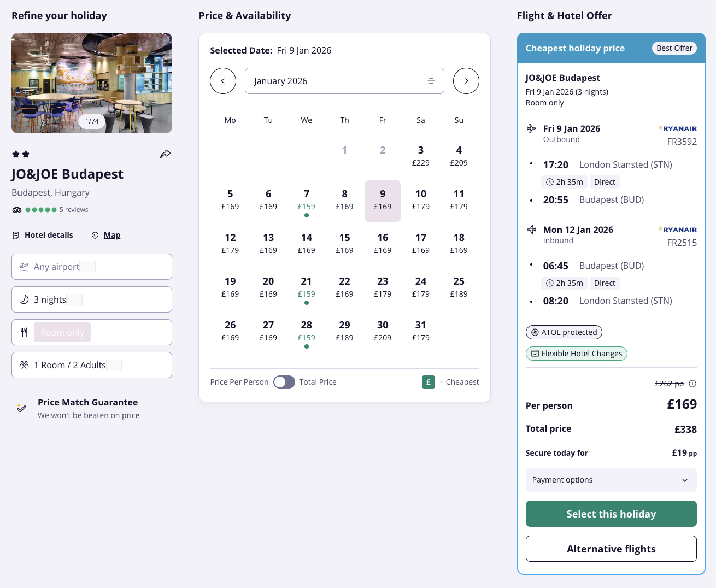
Task: Advance to next month with right chevron
Action: (x=466, y=81)
